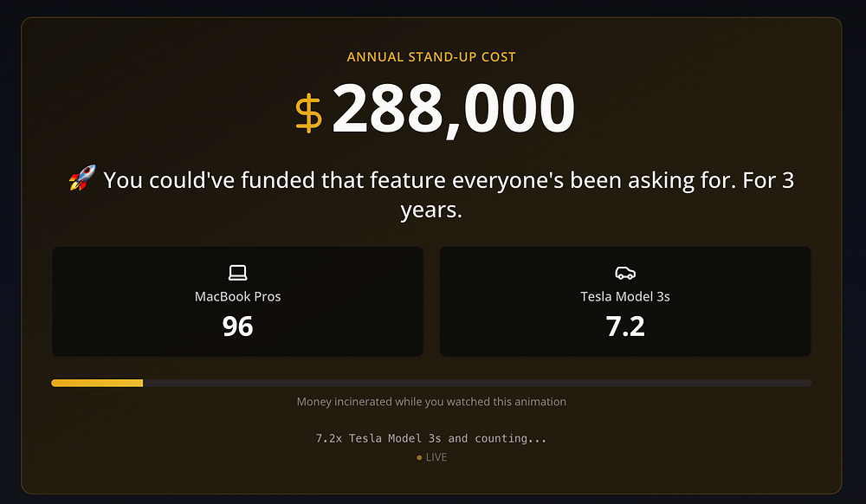
Task: Click the yellow dollar sign symbol
Action: click(x=308, y=113)
